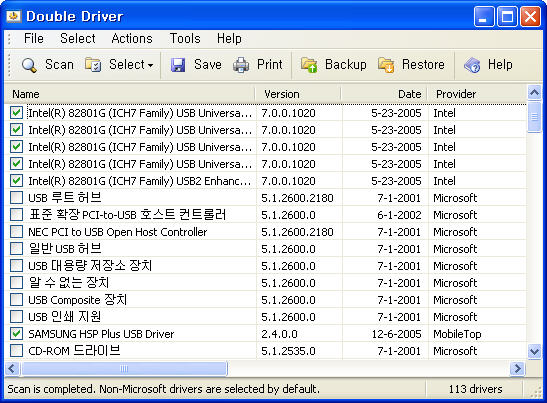Viewport: 547px width, 403px height.
Task: Click the Scan magnifier icon
Action: coord(29,65)
